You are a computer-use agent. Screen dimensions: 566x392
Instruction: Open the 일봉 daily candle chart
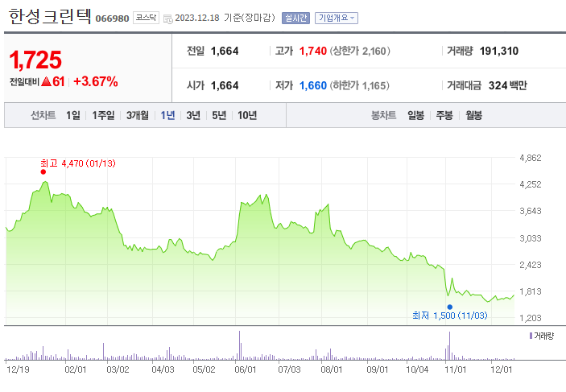[x=415, y=115]
